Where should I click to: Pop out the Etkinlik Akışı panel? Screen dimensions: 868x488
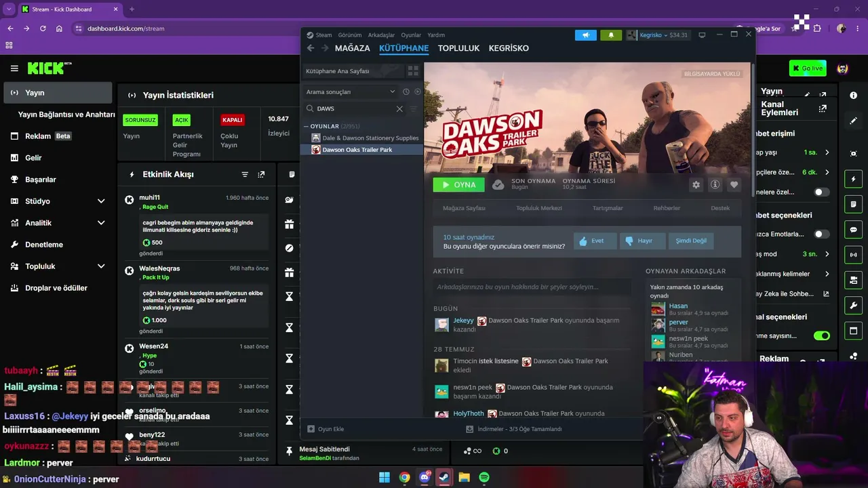coord(261,174)
